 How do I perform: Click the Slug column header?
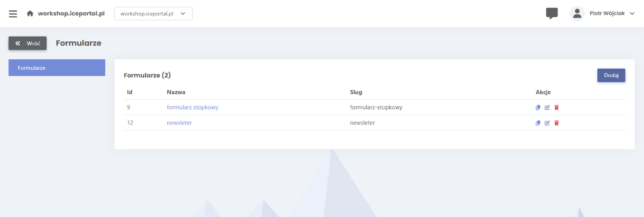[356, 92]
